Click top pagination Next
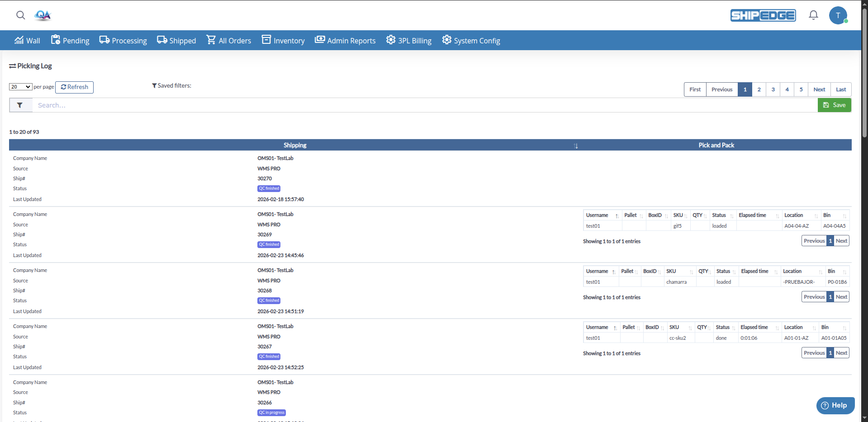868x422 pixels. 819,89
